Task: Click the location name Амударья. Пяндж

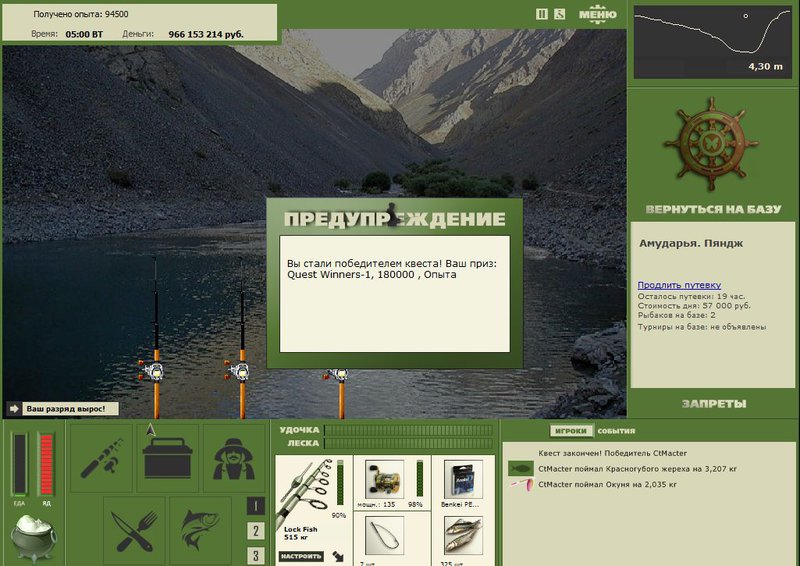Action: click(x=691, y=243)
